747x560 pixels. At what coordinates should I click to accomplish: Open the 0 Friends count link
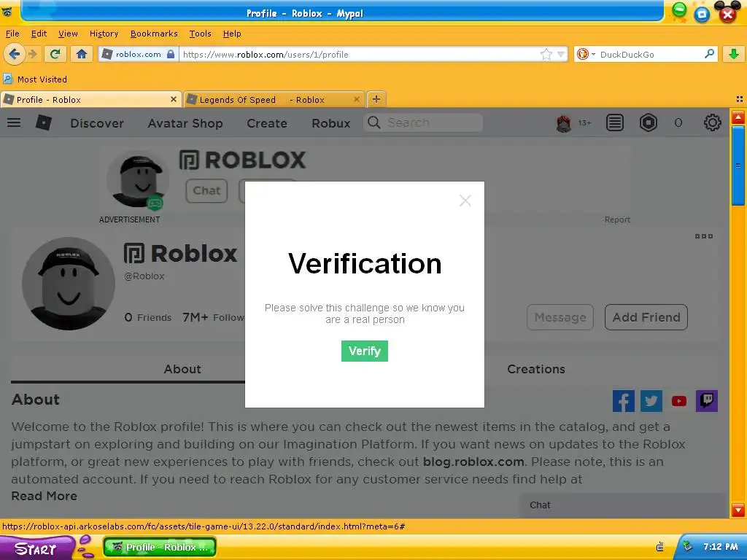147,317
